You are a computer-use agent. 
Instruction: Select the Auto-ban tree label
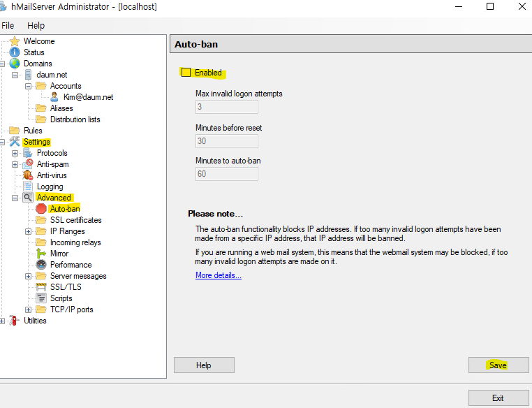[x=65, y=209]
